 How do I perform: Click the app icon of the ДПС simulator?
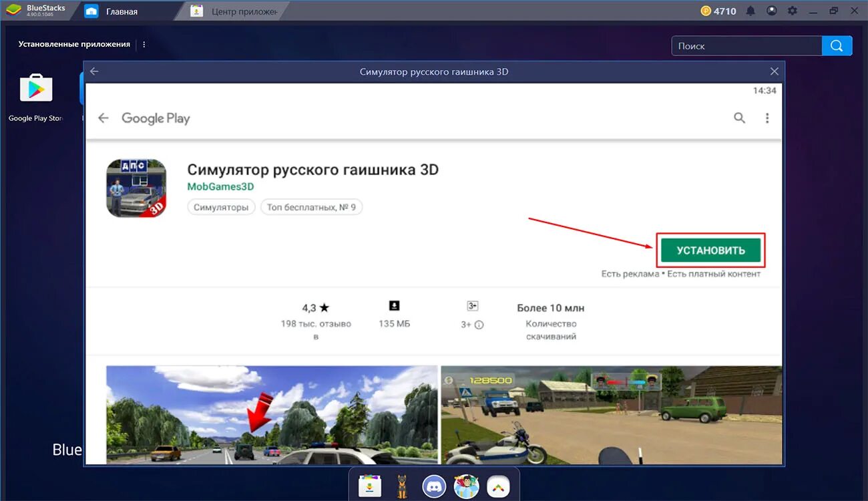(136, 188)
